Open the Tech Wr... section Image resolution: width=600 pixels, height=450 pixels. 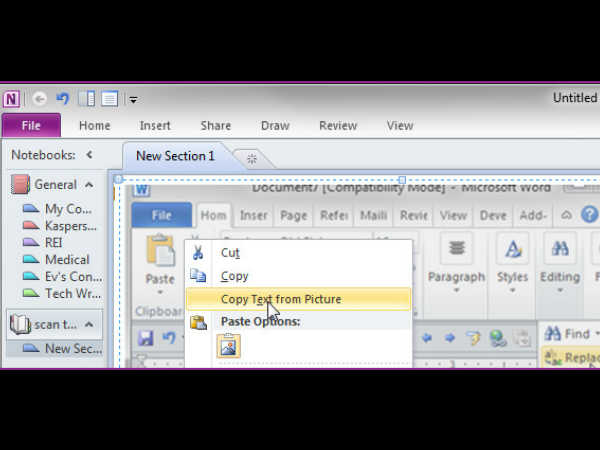coord(62,293)
